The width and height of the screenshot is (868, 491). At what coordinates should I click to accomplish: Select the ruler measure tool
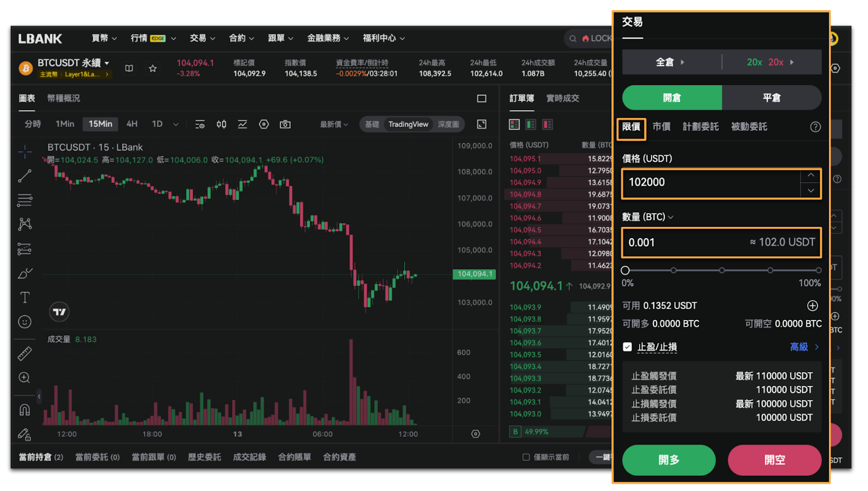(24, 354)
